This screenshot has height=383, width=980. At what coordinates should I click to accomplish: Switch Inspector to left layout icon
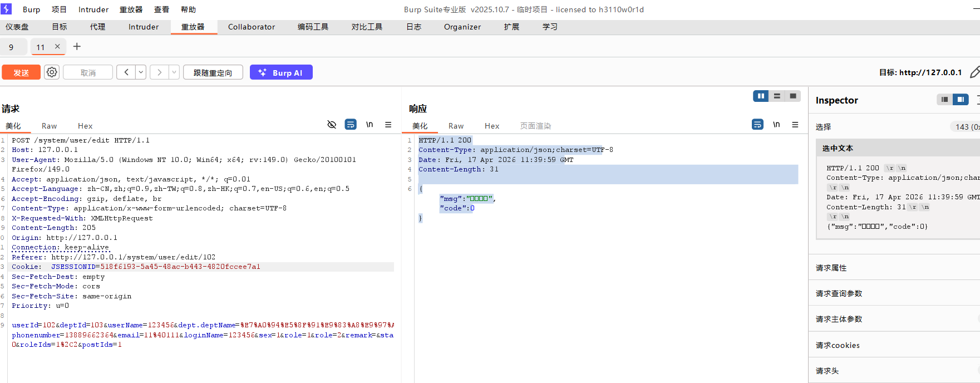coord(944,100)
